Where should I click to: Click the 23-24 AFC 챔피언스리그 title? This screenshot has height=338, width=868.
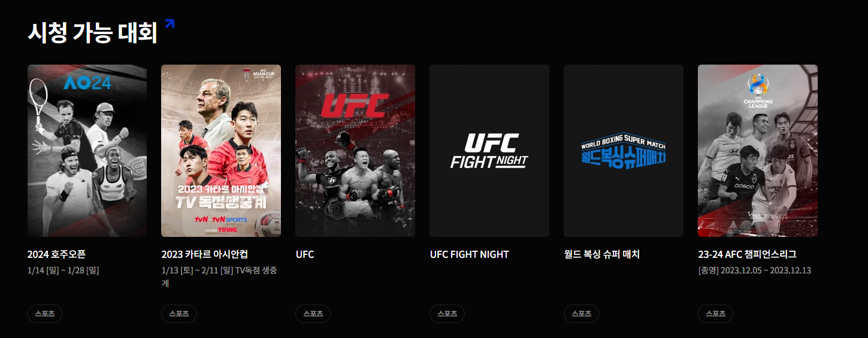[x=748, y=254]
